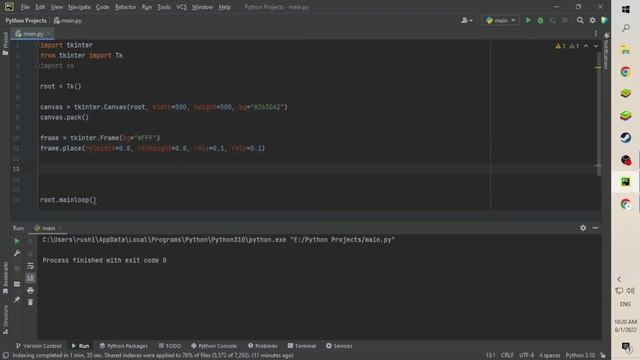This screenshot has width=640, height=360.
Task: Go to previous highlighted error arrow
Action: (586, 46)
